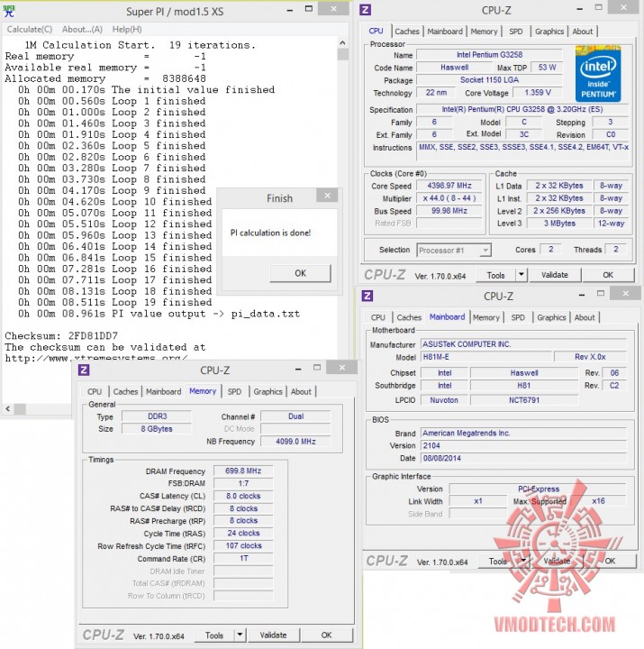Select Mainboard tab in the Memory window
This screenshot has width=644, height=649.
click(x=163, y=391)
